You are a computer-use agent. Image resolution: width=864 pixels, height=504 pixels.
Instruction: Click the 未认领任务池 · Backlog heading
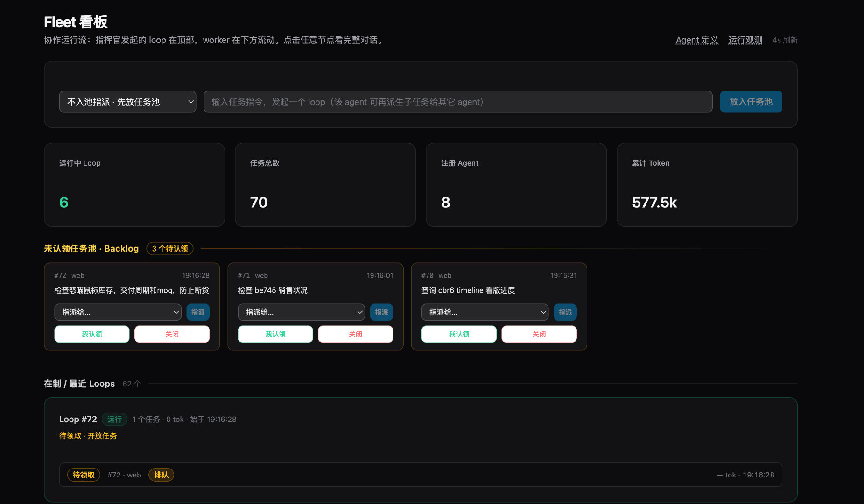(x=91, y=249)
